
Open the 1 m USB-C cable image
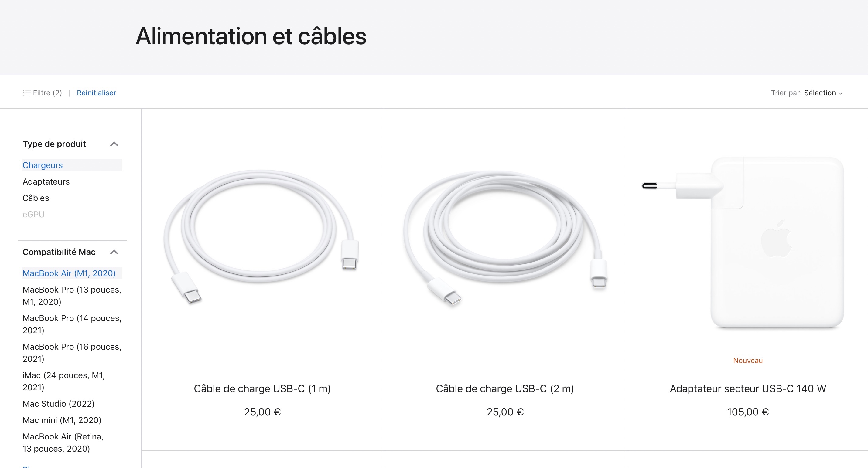[x=262, y=236]
